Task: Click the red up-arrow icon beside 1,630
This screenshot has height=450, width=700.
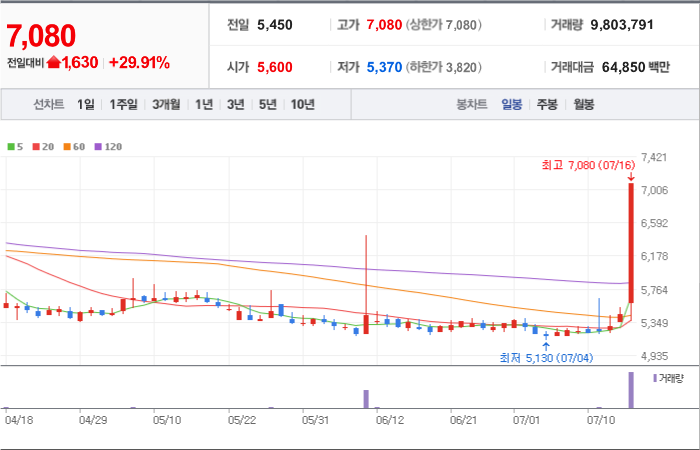Action: [54, 62]
